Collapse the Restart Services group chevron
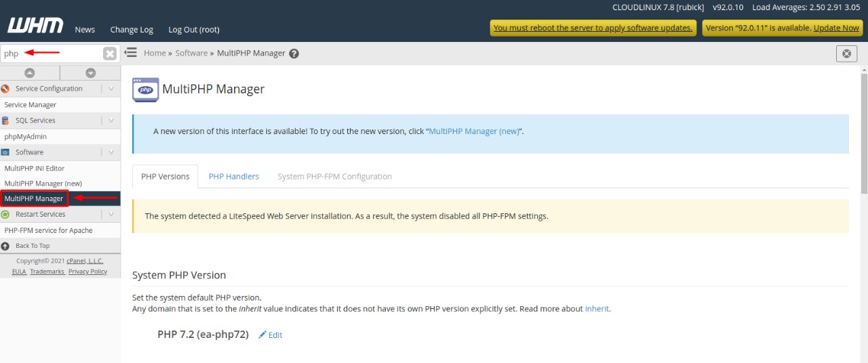Image resolution: width=868 pixels, height=363 pixels. tap(111, 214)
